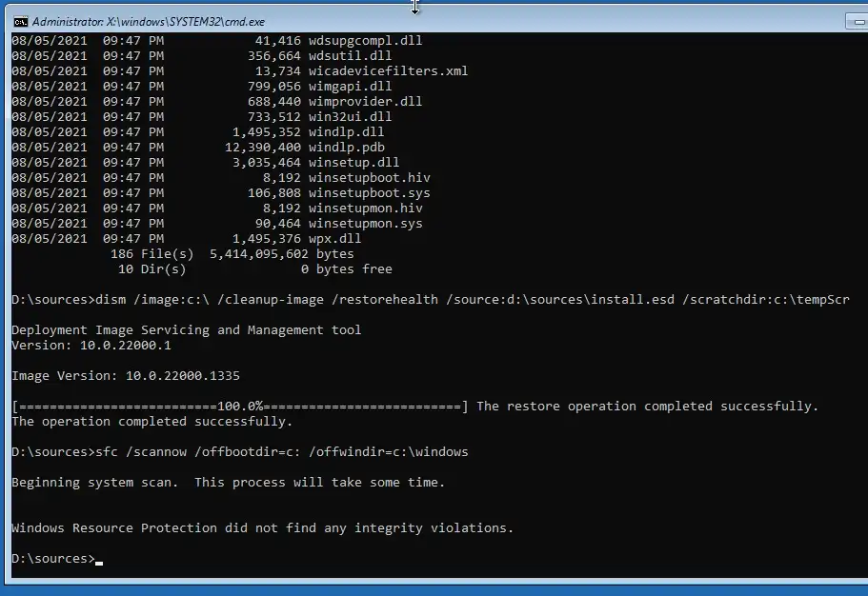This screenshot has width=868, height=596.
Task: Click the size value 13,734
Action: [278, 70]
